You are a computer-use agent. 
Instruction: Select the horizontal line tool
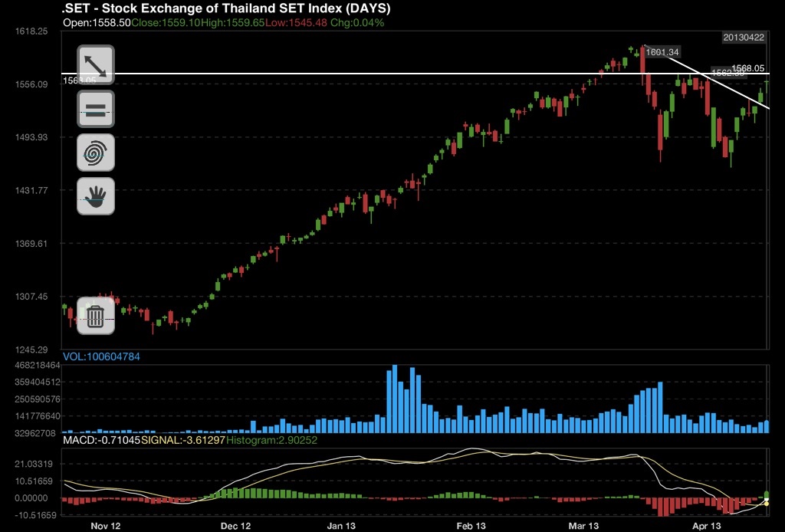tap(96, 109)
